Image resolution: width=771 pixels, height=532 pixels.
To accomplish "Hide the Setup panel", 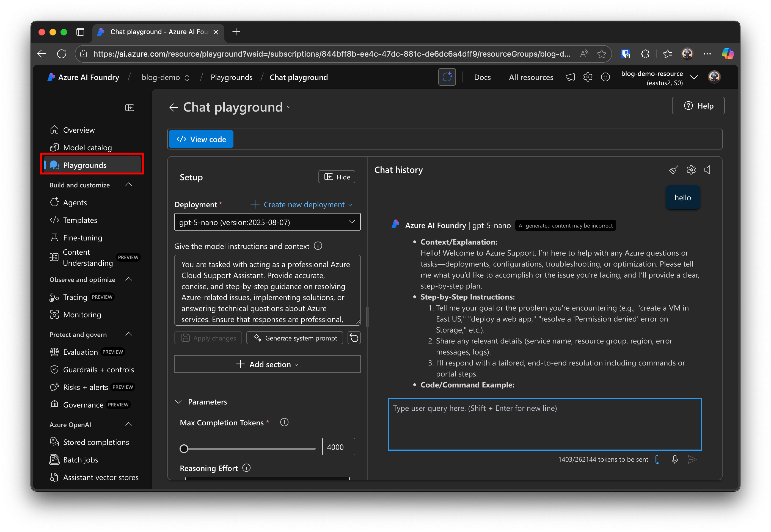I will 337,177.
